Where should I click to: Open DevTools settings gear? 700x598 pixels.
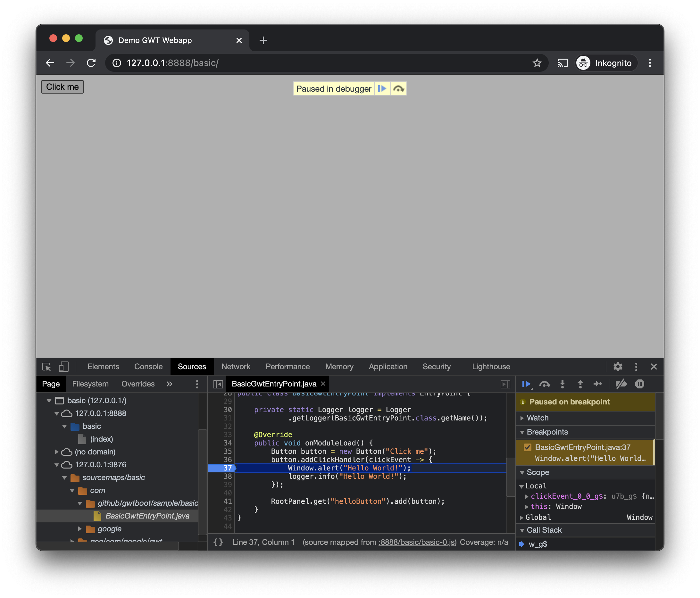click(618, 367)
